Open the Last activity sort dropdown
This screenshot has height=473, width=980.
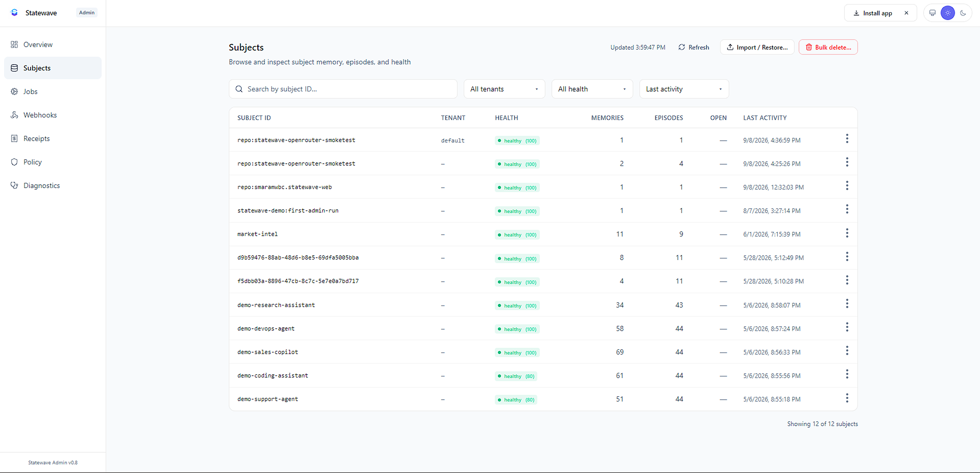tap(684, 89)
